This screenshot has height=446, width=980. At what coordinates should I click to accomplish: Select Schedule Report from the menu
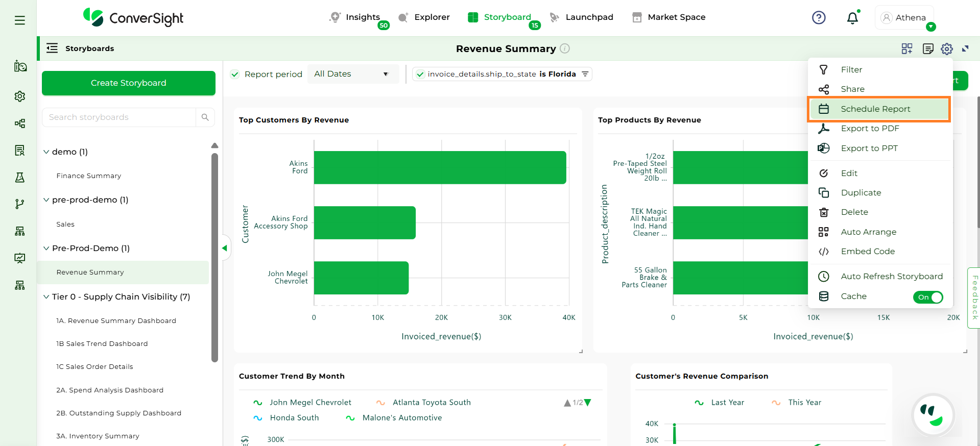875,109
